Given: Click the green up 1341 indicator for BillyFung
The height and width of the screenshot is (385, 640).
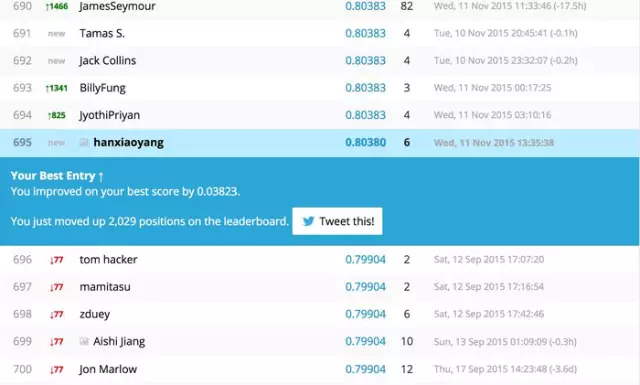Looking at the screenshot, I should (x=56, y=88).
